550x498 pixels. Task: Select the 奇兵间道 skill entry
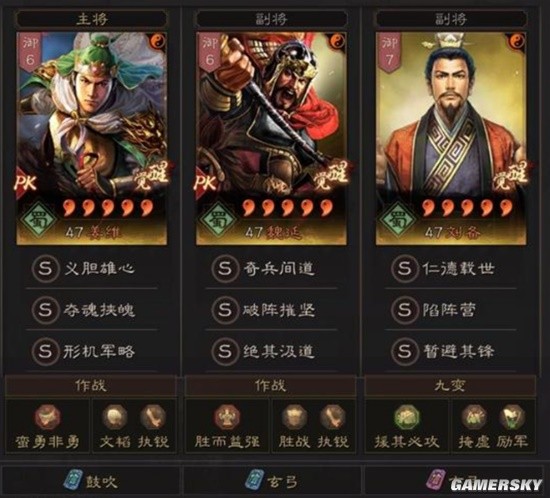point(271,269)
